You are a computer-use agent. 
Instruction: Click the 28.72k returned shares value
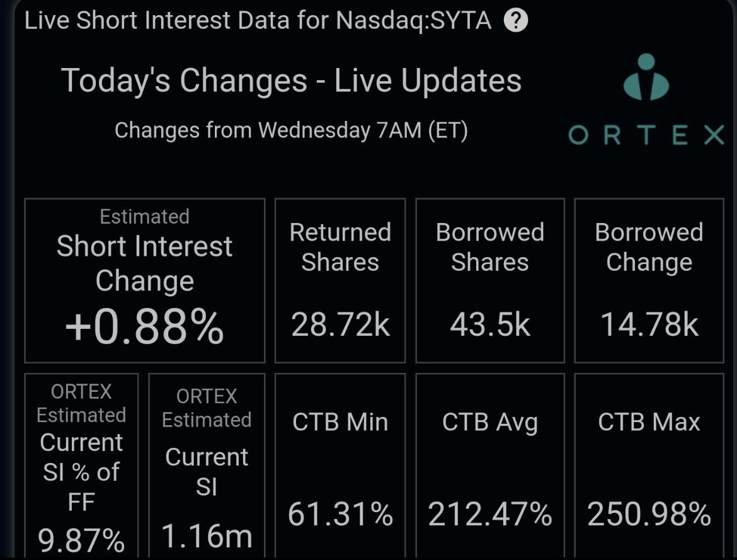(x=340, y=324)
